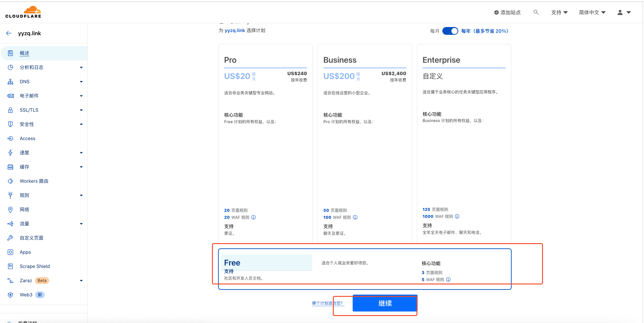Screen dimensions: 644x323
Task: Click the SSL/TLS padlock icon
Action: [x=10, y=110]
